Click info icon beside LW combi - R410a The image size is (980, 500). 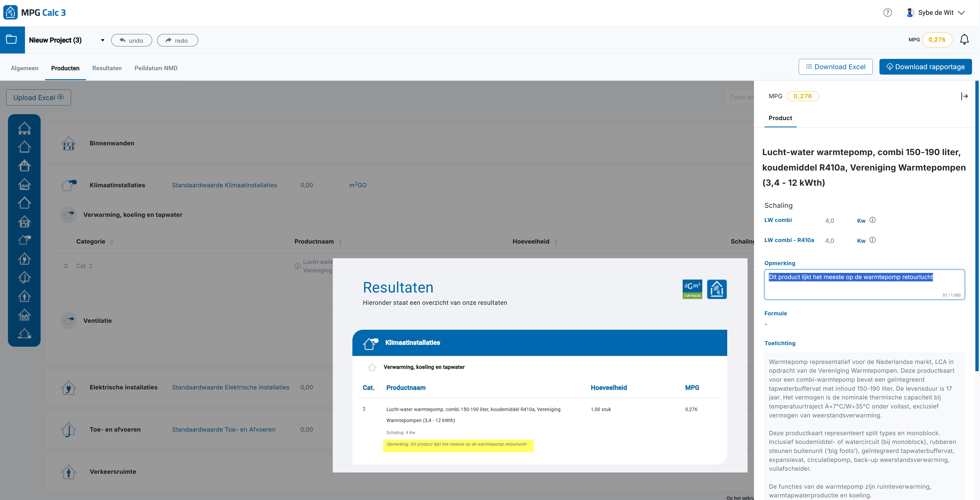pos(873,240)
